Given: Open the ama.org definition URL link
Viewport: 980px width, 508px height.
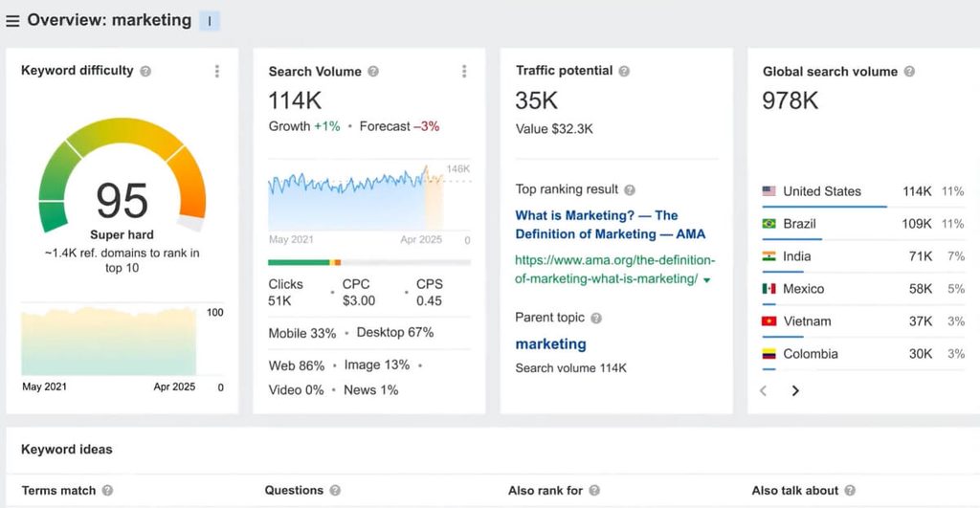Looking at the screenshot, I should pyautogui.click(x=614, y=270).
